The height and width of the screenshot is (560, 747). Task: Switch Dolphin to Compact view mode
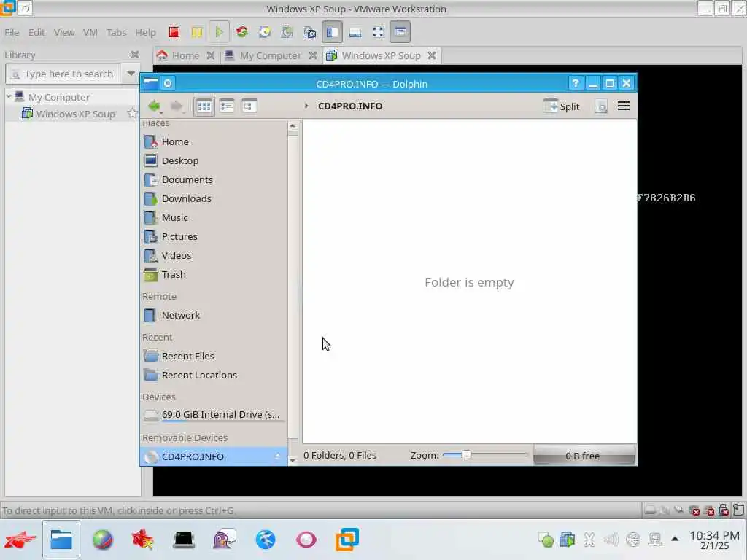pyautogui.click(x=227, y=106)
